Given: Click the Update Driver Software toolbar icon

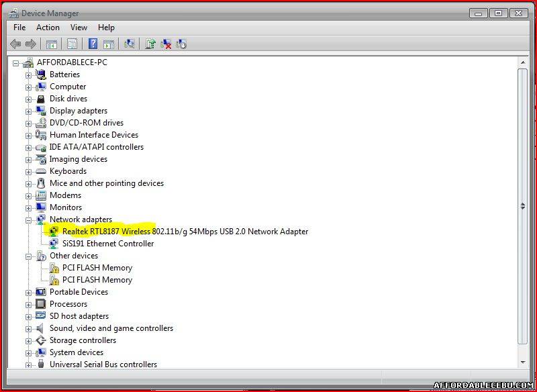Looking at the screenshot, I should (150, 44).
